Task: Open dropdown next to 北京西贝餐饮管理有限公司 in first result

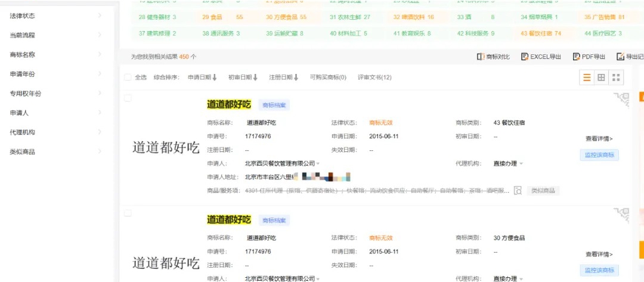Action: coord(318,164)
